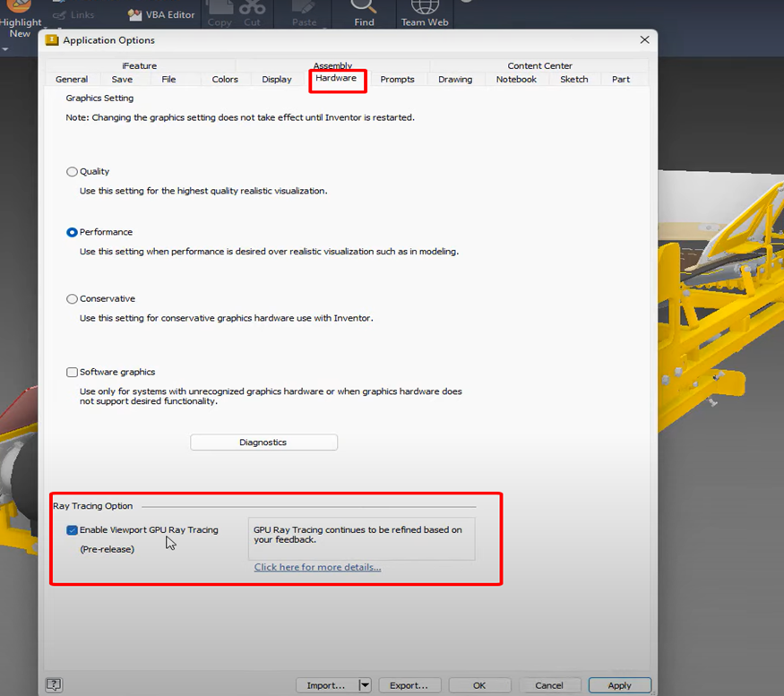Click the Paste ribbon command

[304, 13]
